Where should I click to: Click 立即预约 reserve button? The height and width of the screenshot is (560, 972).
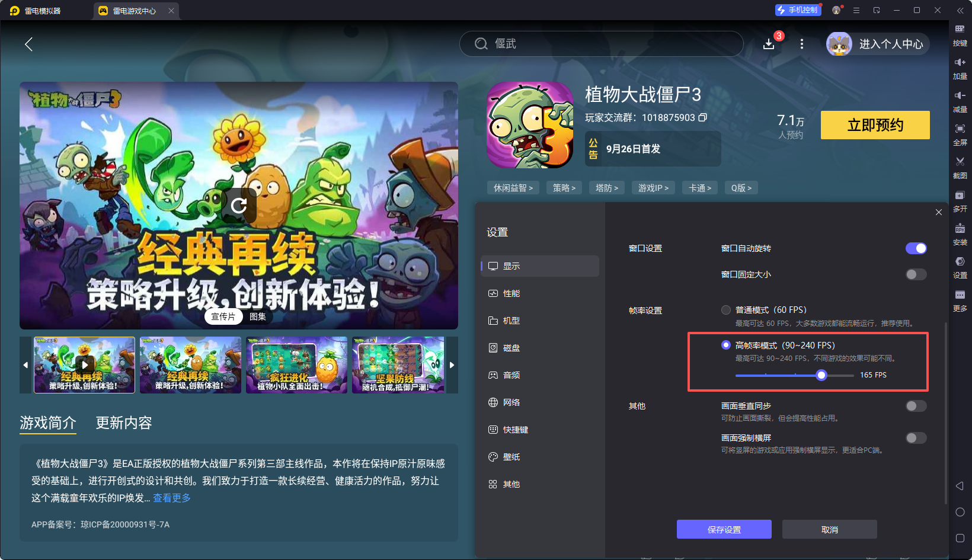875,125
